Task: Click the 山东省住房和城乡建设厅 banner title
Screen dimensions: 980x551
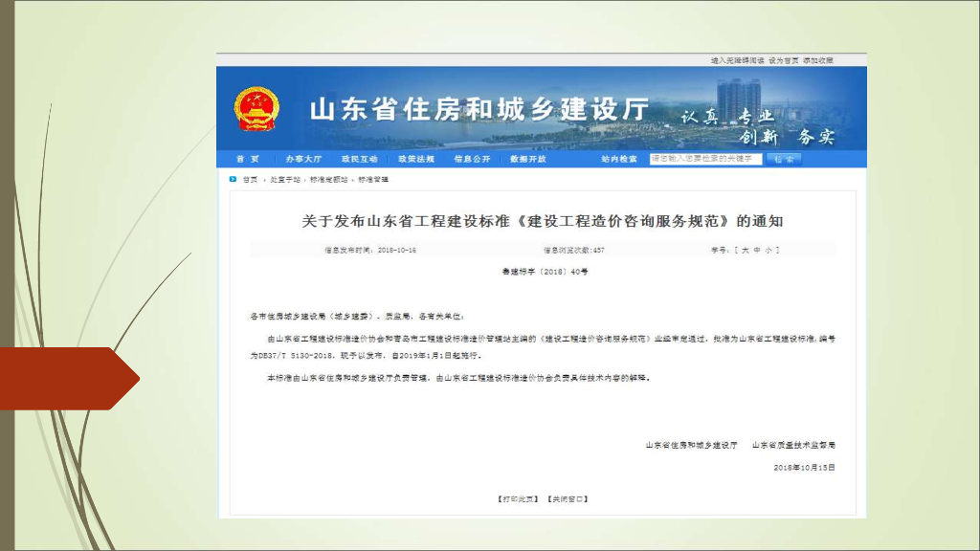Action: [x=479, y=109]
